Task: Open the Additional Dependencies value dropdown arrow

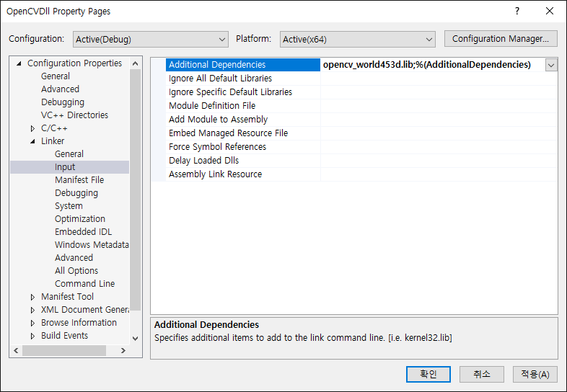Action: point(551,65)
